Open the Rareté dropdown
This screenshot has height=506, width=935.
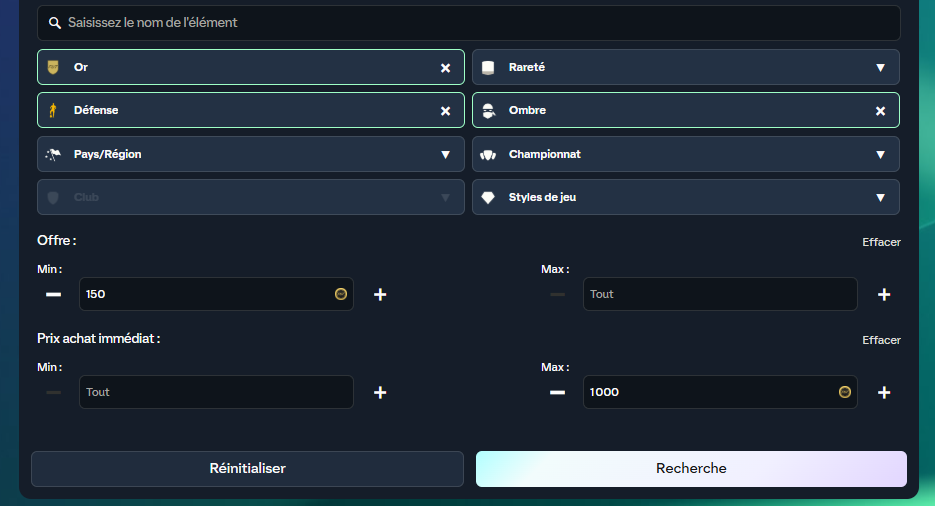tap(686, 67)
